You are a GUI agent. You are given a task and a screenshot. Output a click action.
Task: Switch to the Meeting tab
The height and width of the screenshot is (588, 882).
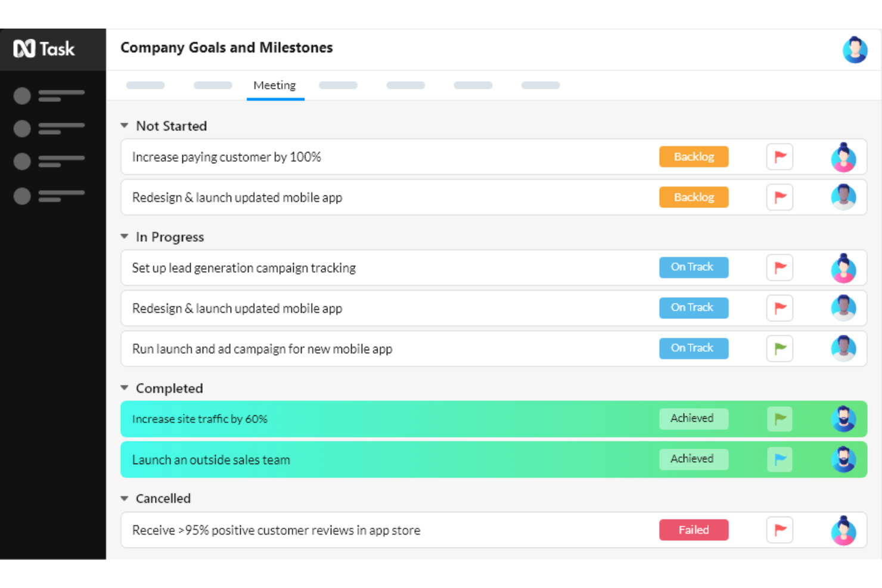click(x=275, y=85)
